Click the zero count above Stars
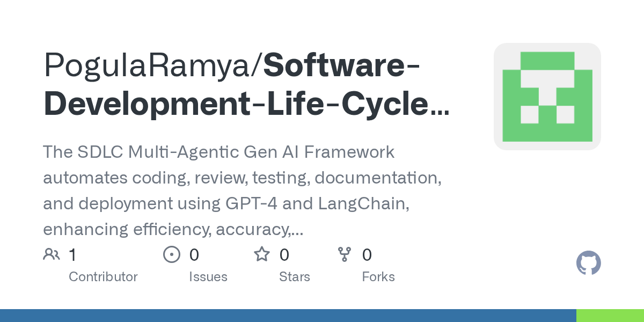 coord(284,255)
